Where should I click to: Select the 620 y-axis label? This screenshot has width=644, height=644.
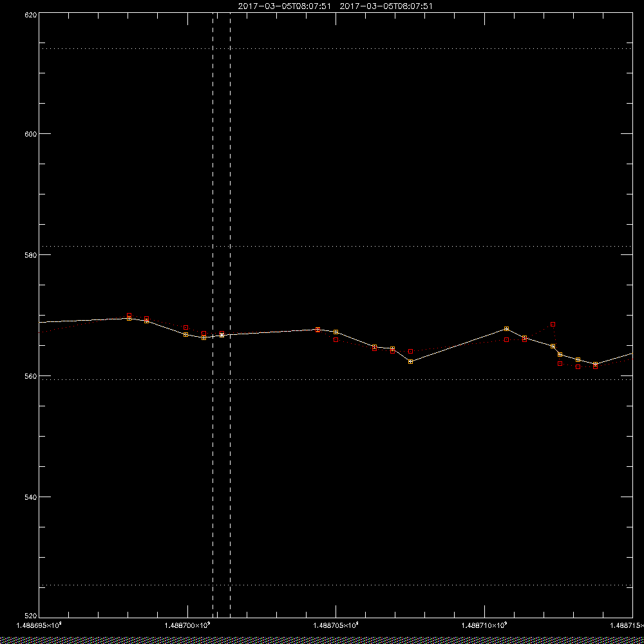pos(30,15)
